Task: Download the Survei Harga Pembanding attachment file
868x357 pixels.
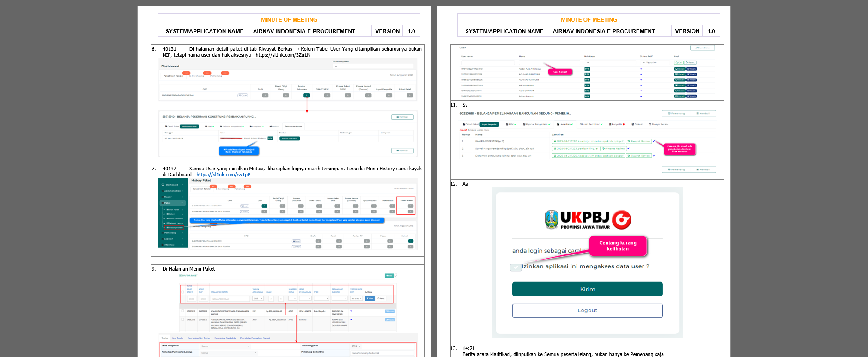Action: 576,149
